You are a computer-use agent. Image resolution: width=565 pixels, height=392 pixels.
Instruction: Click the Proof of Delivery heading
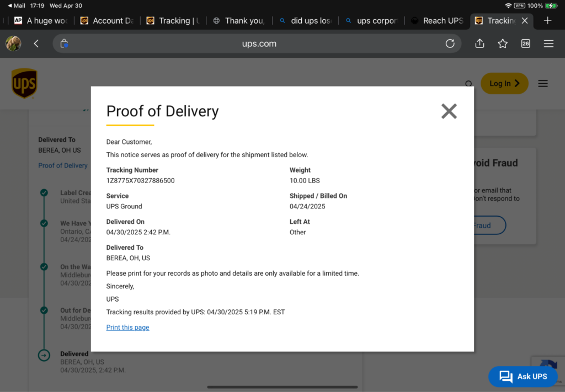tap(163, 111)
